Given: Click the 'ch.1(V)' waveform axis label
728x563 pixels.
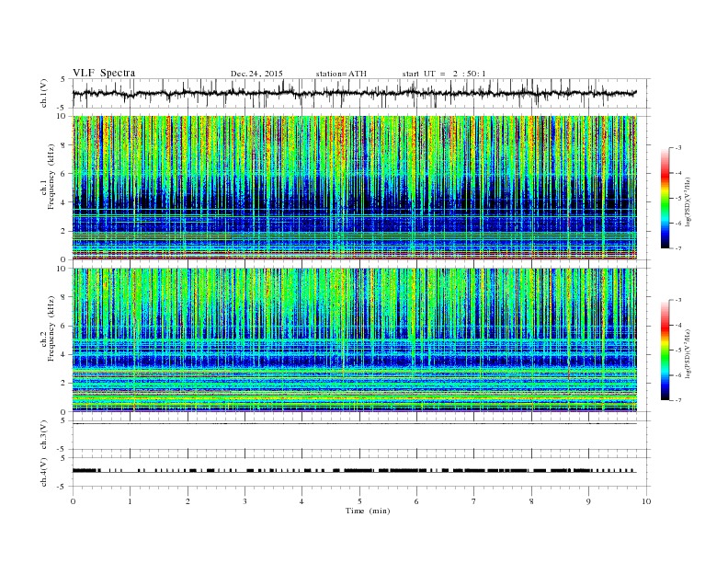Looking at the screenshot, I should click(44, 93).
